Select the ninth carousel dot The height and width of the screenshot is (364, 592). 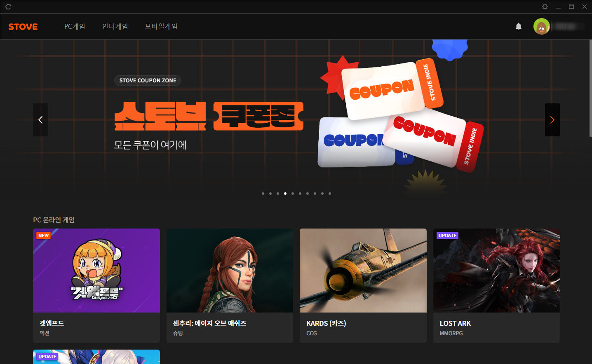pos(322,194)
